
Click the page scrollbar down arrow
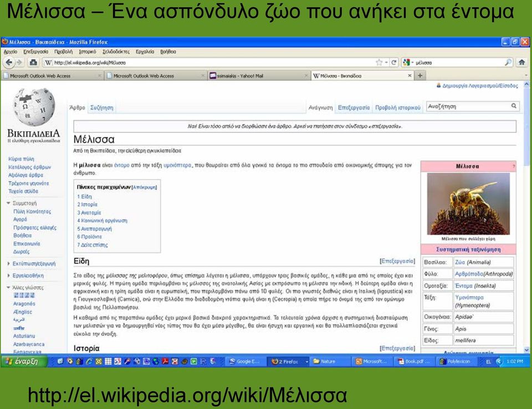coord(526,350)
